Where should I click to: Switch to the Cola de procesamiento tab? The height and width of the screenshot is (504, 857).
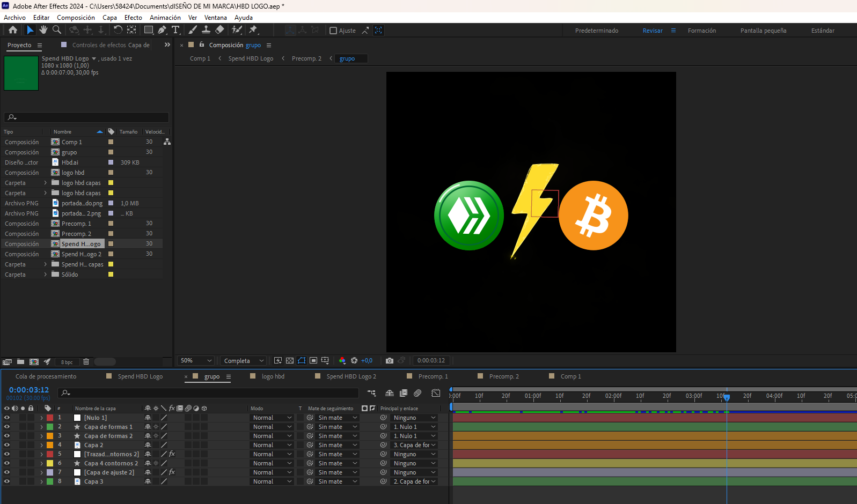click(46, 376)
